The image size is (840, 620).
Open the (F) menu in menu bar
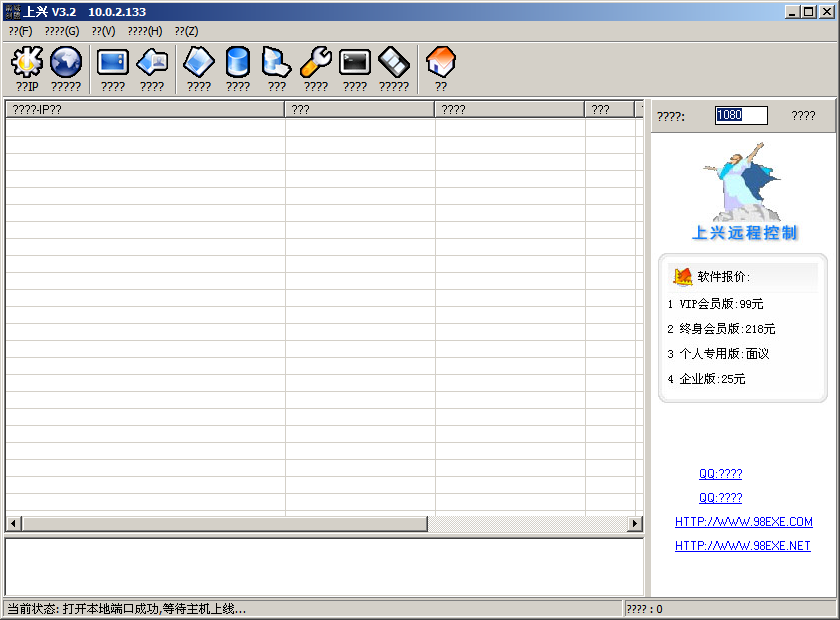click(x=20, y=31)
